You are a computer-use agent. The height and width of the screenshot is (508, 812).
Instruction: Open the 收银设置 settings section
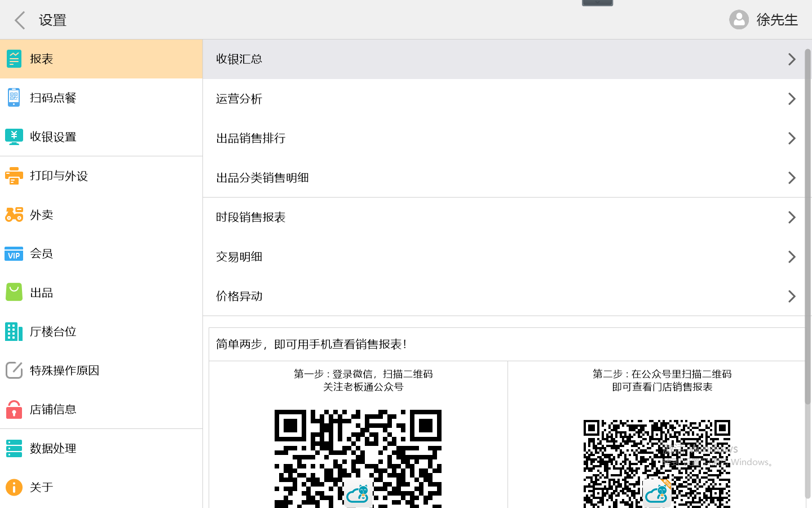click(101, 137)
